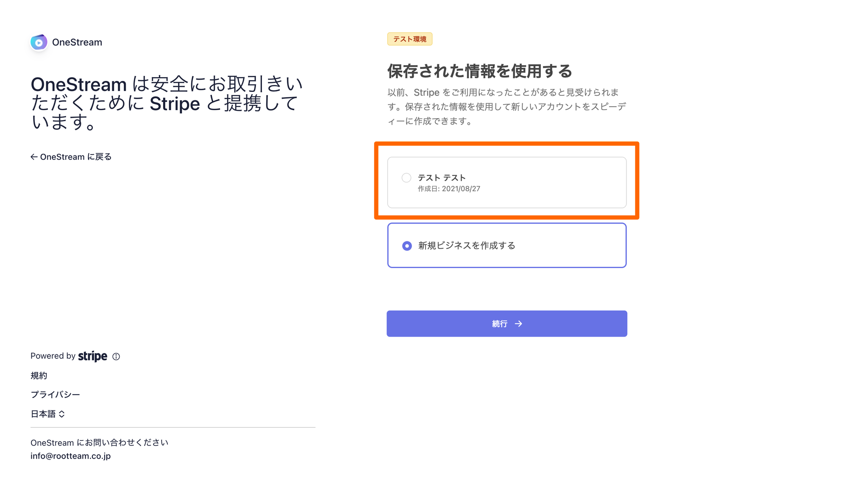The image size is (868, 490).
Task: Click the language chevron icon next to 日本語
Action: click(x=62, y=414)
